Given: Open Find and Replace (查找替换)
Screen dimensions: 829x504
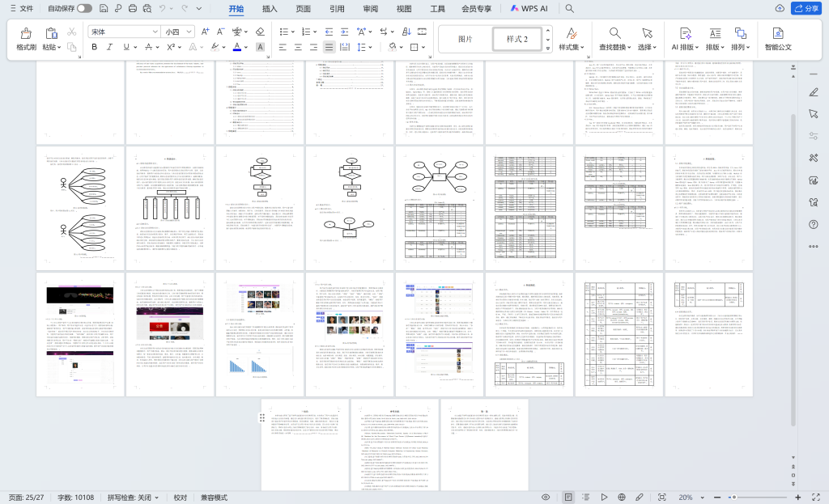Looking at the screenshot, I should point(614,39).
